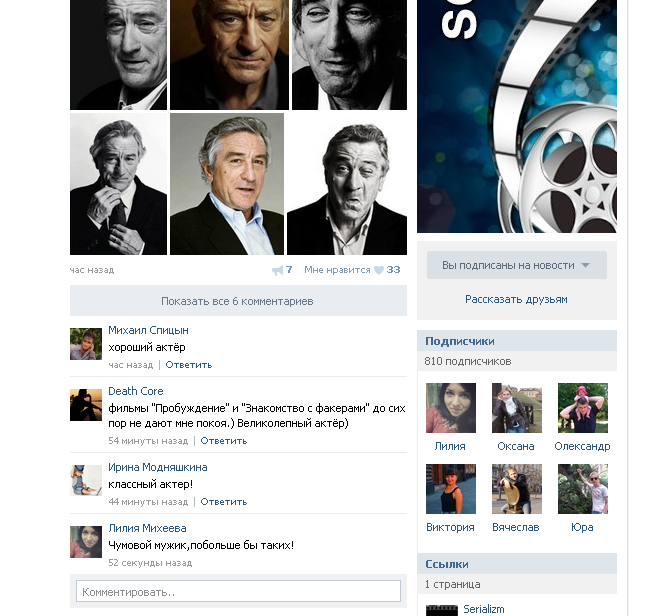Click subscriber name Виктория

(450, 527)
